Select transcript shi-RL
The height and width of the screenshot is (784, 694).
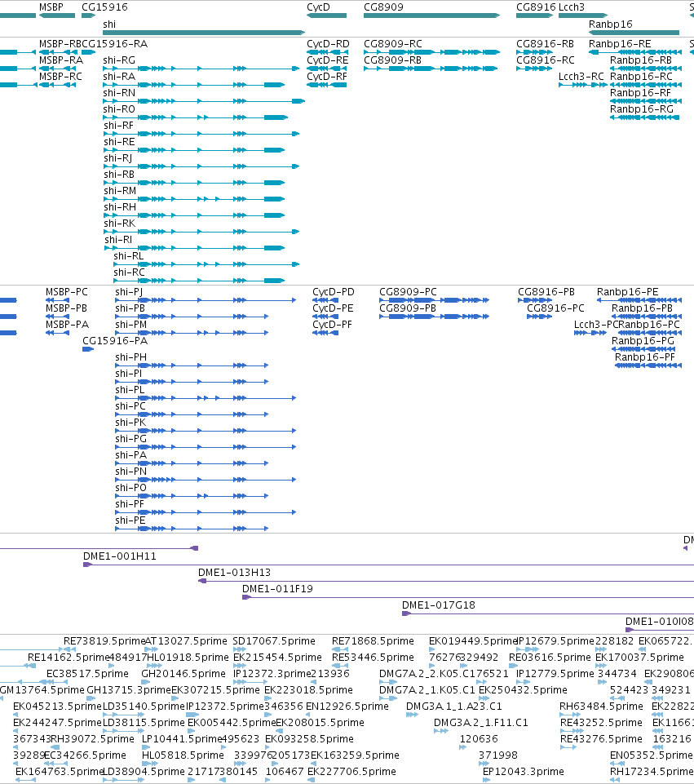(206, 264)
